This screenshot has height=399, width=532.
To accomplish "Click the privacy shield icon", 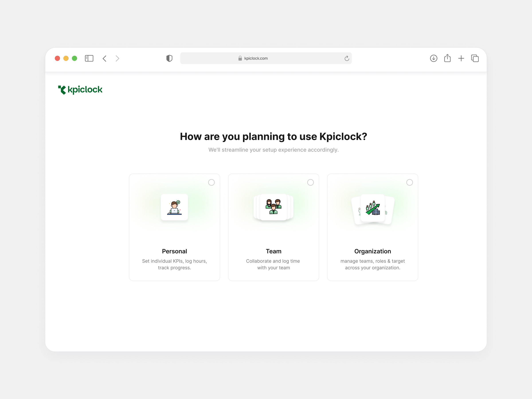I will point(169,58).
